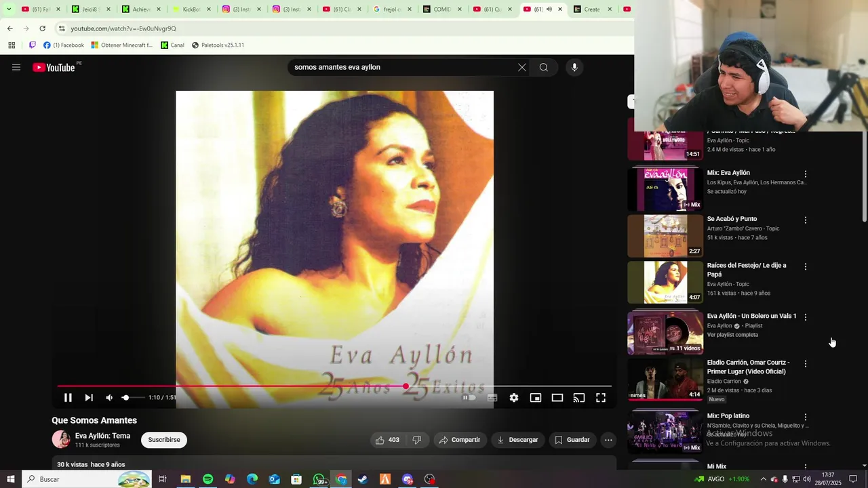868x488 pixels.
Task: Pause the video with the pause button
Action: click(x=68, y=398)
